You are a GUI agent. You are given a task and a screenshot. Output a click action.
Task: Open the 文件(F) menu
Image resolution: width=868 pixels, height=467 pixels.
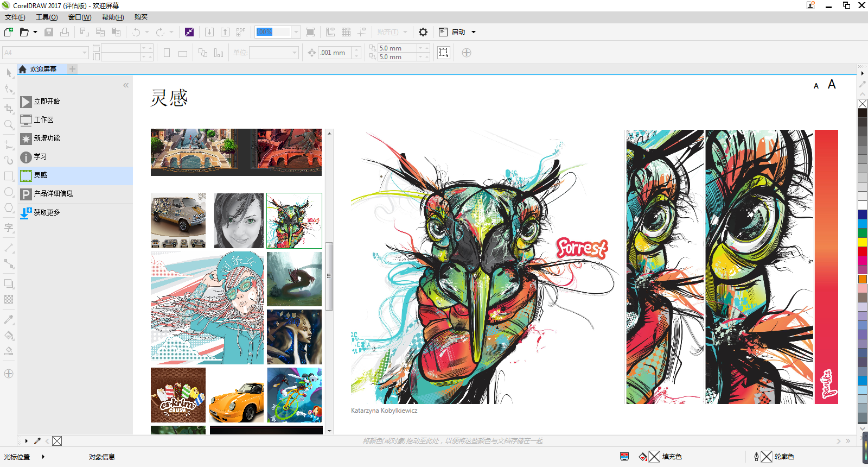pos(15,17)
